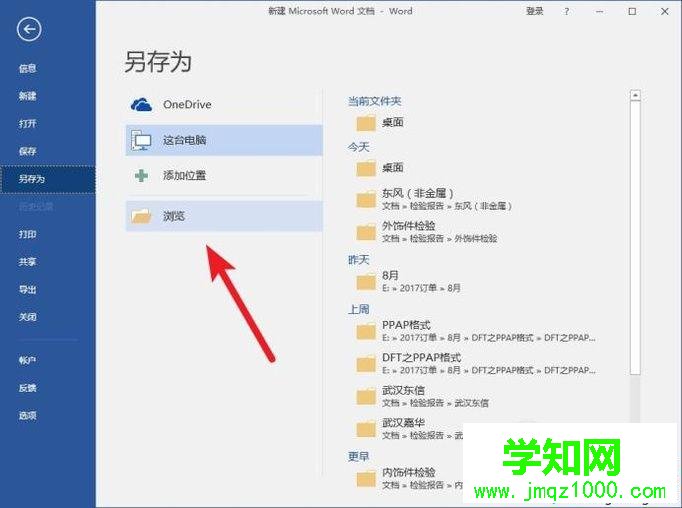Viewport: 682px width, 508px height.
Task: Open the 共享 sidebar entry
Action: click(27, 261)
